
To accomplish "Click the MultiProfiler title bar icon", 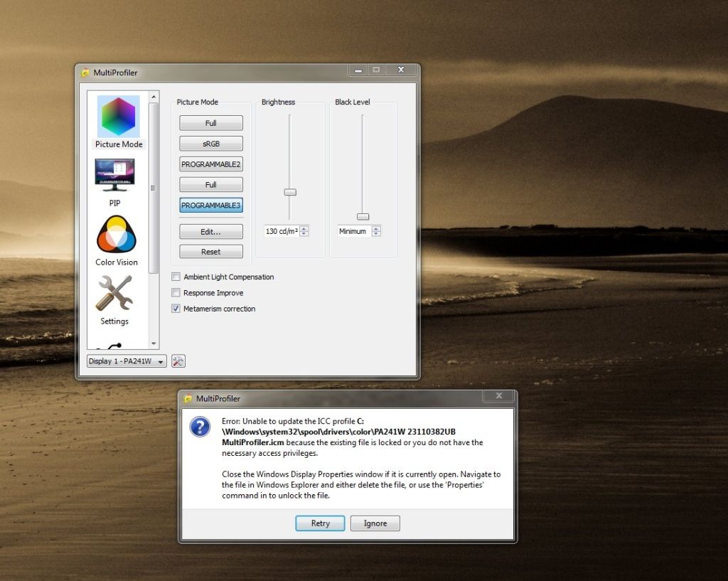I will pyautogui.click(x=85, y=73).
